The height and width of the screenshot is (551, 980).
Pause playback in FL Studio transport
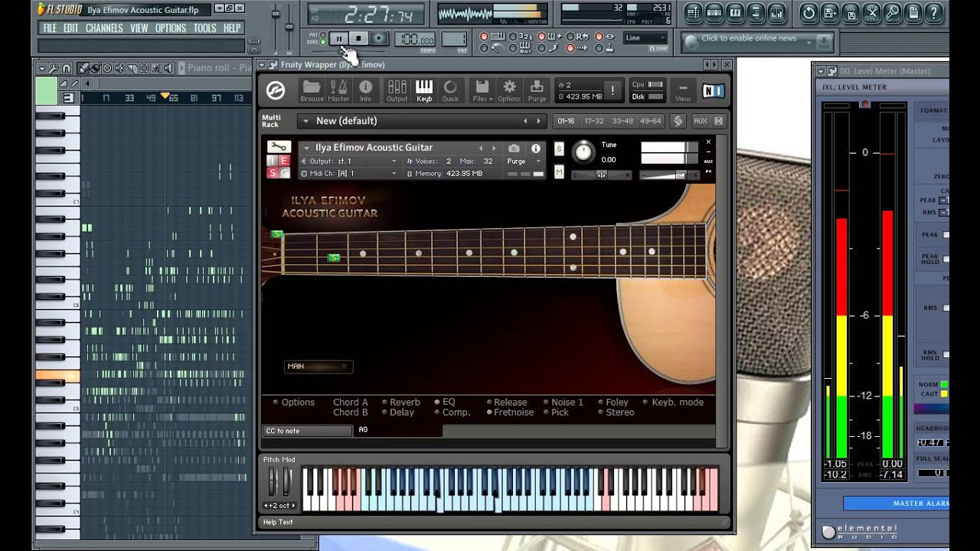pos(338,38)
